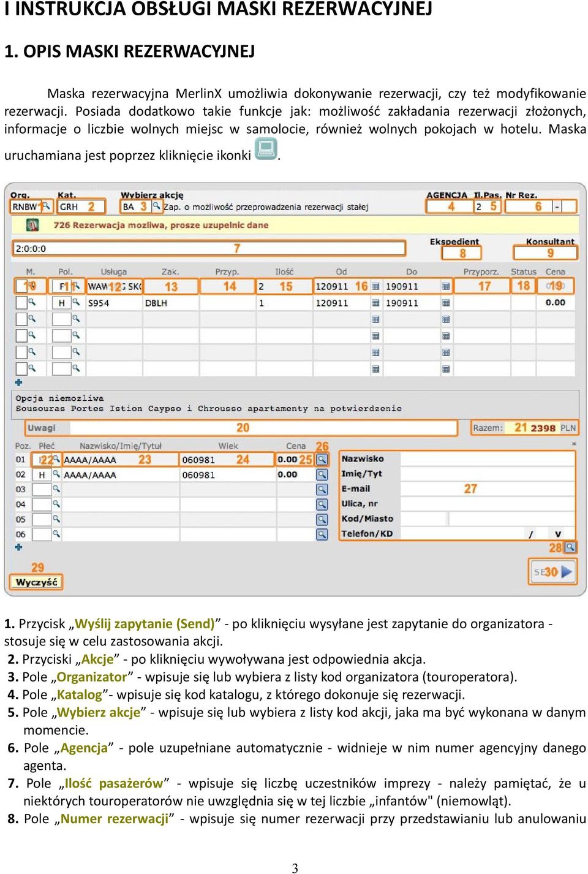The image size is (588, 874).
Task: Click the blue plus icon below the services table
Action: click(18, 382)
